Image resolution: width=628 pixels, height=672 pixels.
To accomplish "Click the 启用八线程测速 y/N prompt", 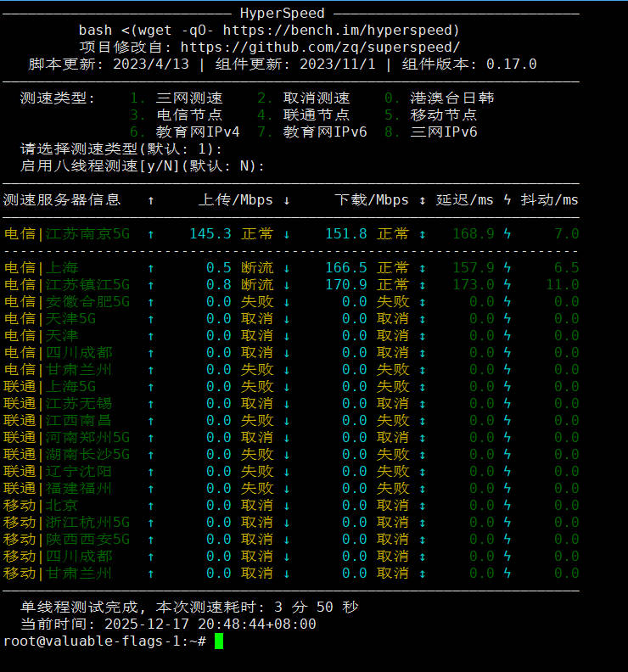I will (143, 166).
